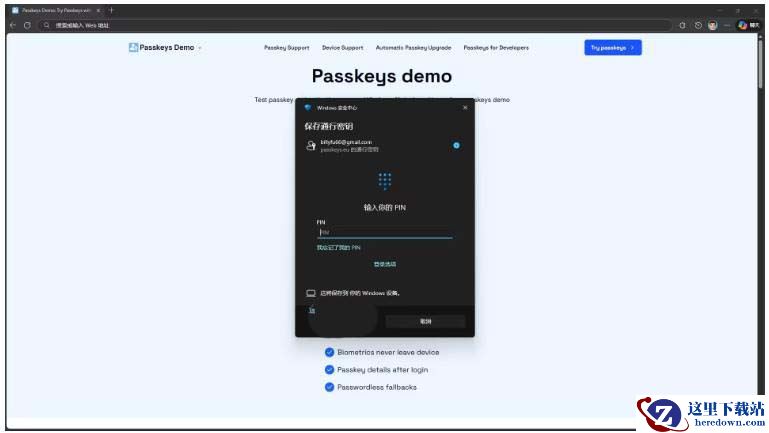
Task: Click the blue info icon beside the account email
Action: (x=456, y=145)
